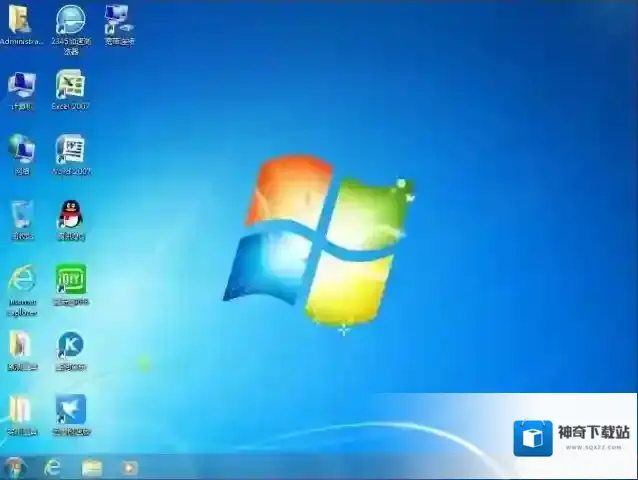The width and height of the screenshot is (638, 480).
Task: Launch the blue bird Xunlei shortcut
Action: tap(70, 410)
